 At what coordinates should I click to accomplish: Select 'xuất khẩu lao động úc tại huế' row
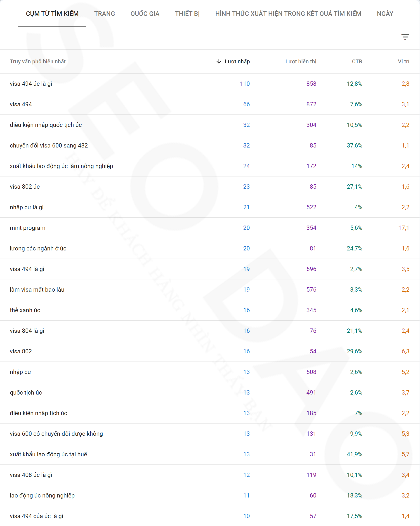(48, 454)
